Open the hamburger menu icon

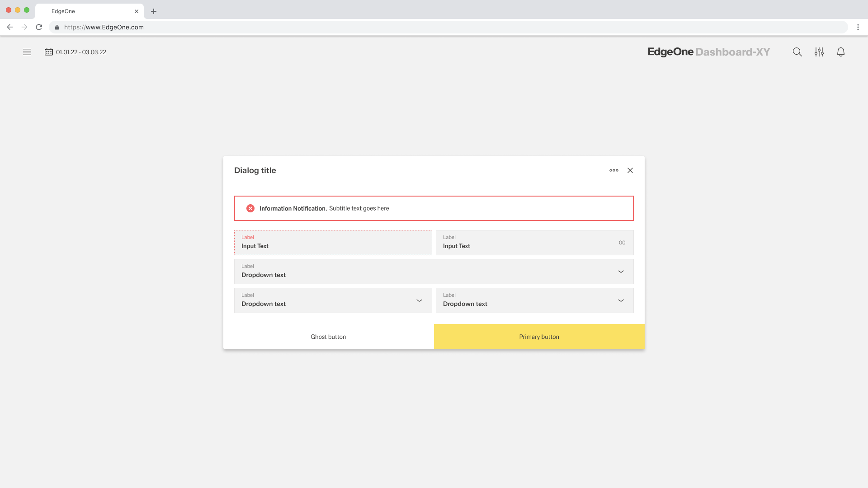(x=27, y=52)
